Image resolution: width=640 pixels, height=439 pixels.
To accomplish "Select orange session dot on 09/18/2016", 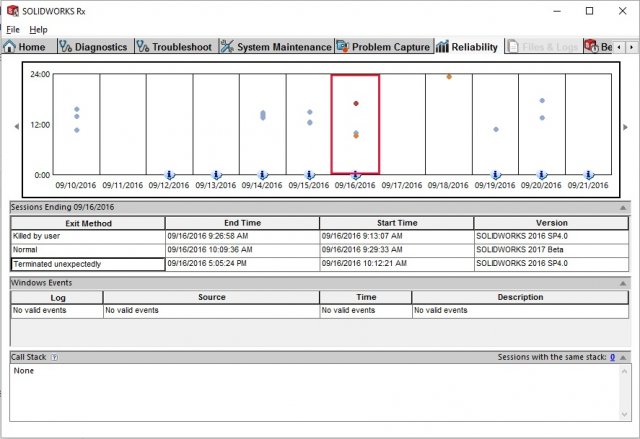I will (449, 76).
